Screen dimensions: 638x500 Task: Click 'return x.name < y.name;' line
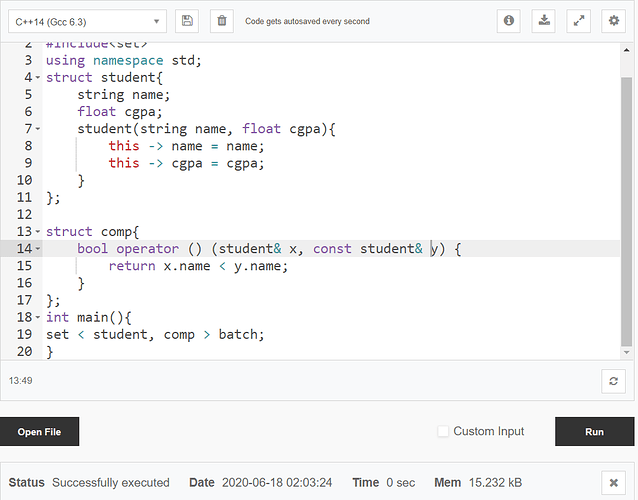coord(198,266)
